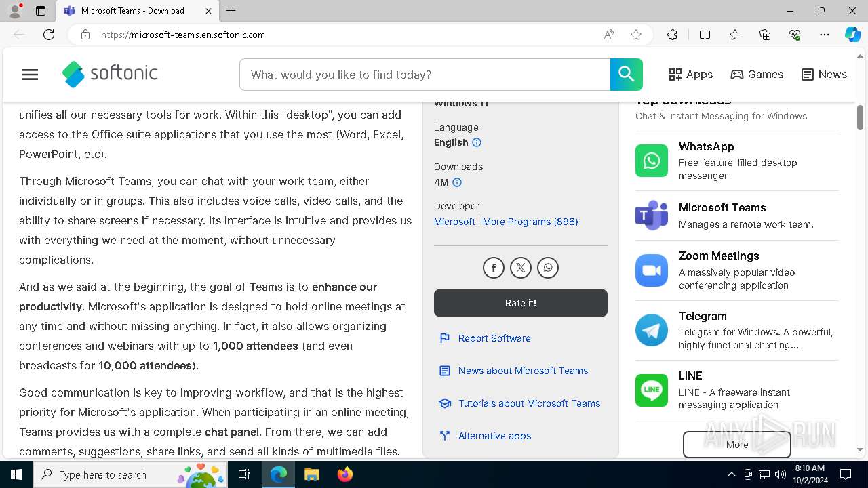This screenshot has height=488, width=868.
Task: Click Report Software link
Action: point(494,338)
